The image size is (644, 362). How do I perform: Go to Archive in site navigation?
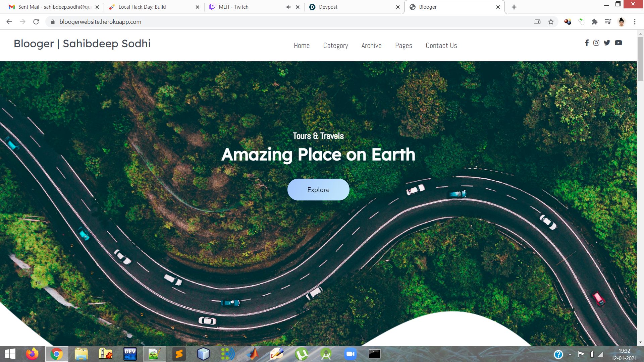click(371, 46)
